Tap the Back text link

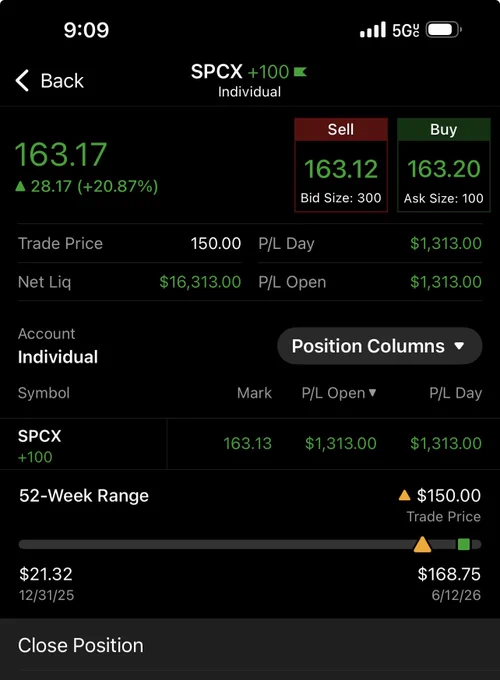62,81
